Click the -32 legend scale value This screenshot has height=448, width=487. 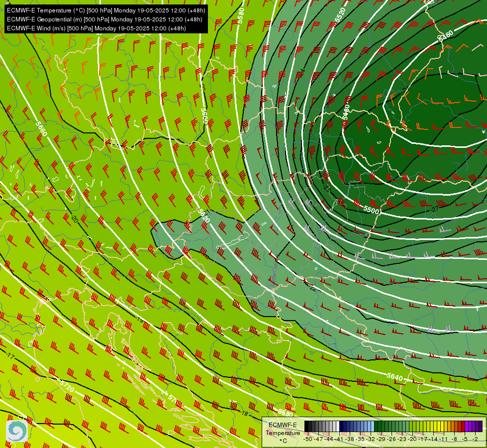[x=371, y=439]
